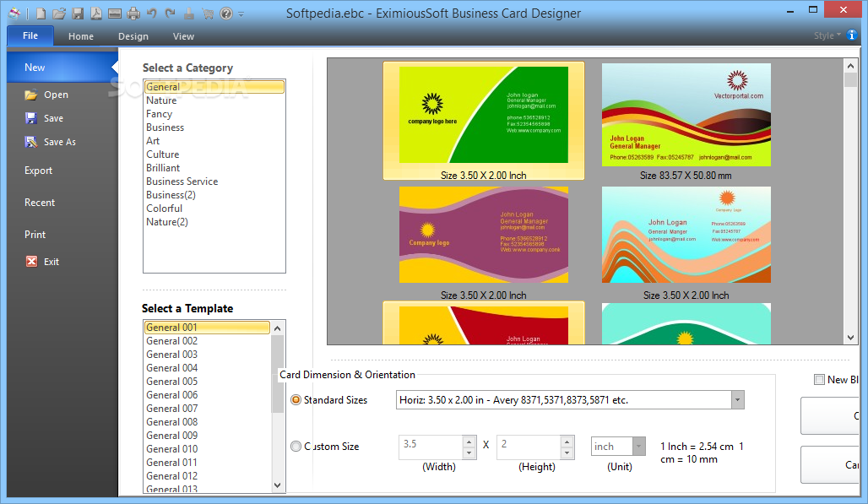Switch to the Design tab
This screenshot has width=868, height=504.
tap(133, 36)
